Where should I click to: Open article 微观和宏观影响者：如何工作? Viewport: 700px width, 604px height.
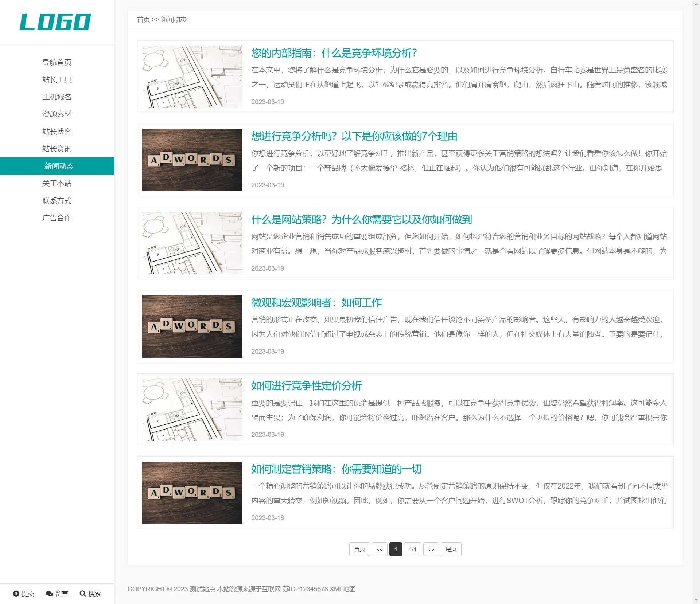316,302
